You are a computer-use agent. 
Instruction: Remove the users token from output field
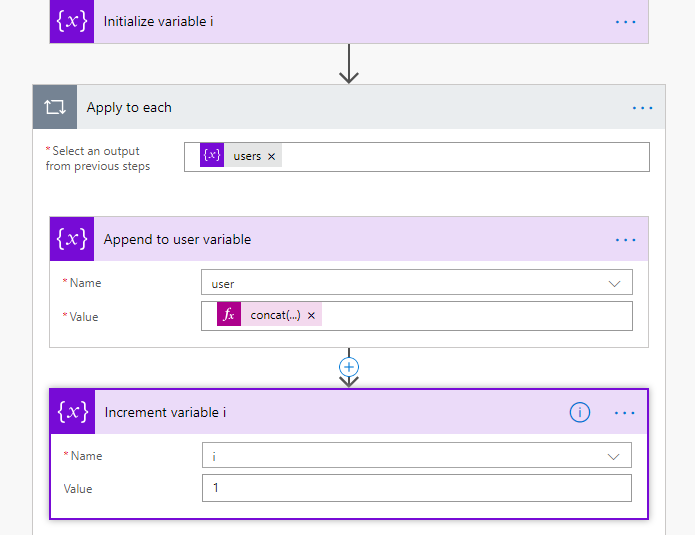click(x=271, y=156)
